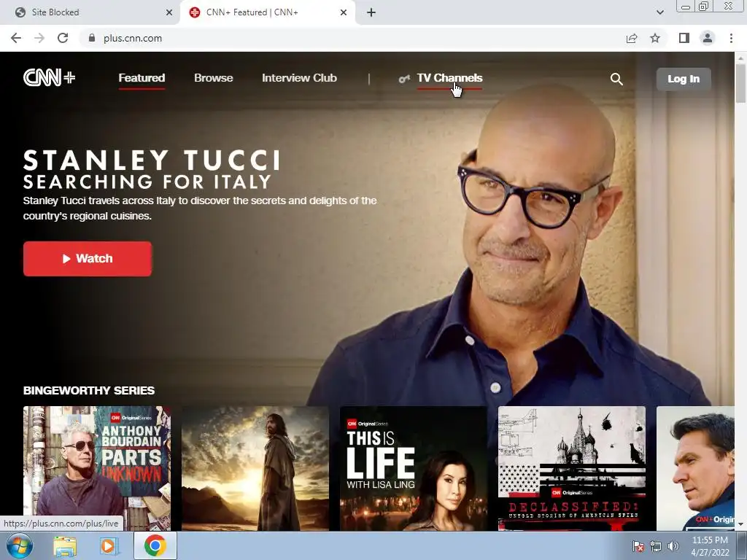Viewport: 747px width, 560px height.
Task: Click the padlock site info icon
Action: (x=92, y=38)
